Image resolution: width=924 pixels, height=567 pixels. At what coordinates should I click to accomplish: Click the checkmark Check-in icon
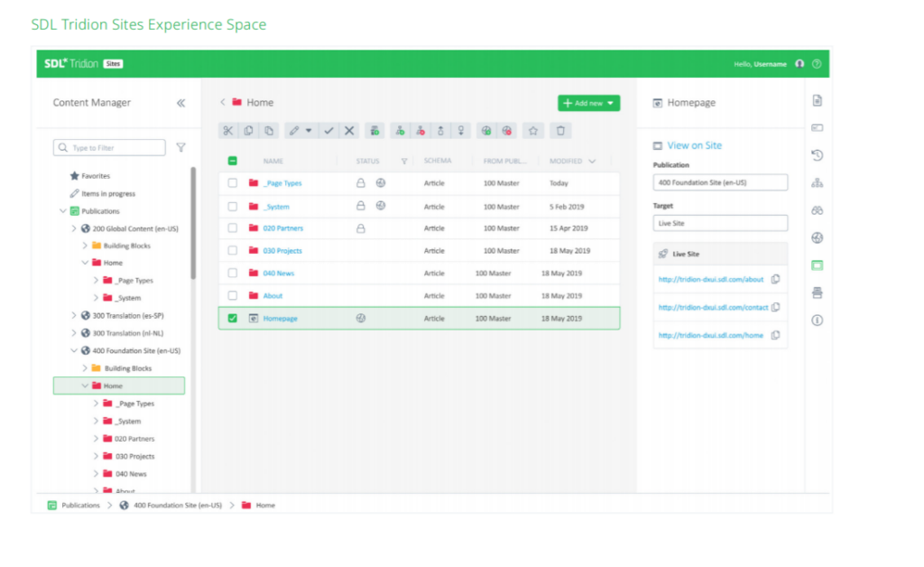328,131
